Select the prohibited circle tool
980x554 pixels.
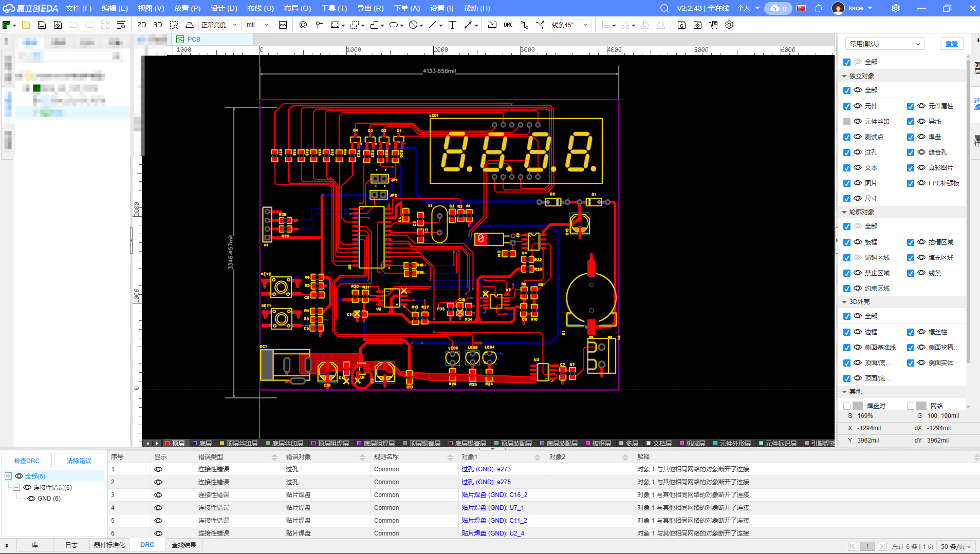pos(413,25)
